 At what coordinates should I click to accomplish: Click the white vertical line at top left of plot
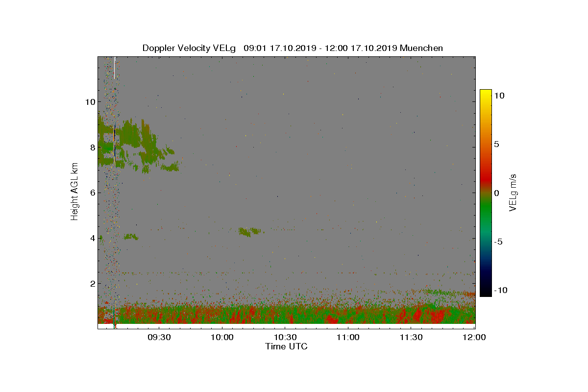click(114, 68)
